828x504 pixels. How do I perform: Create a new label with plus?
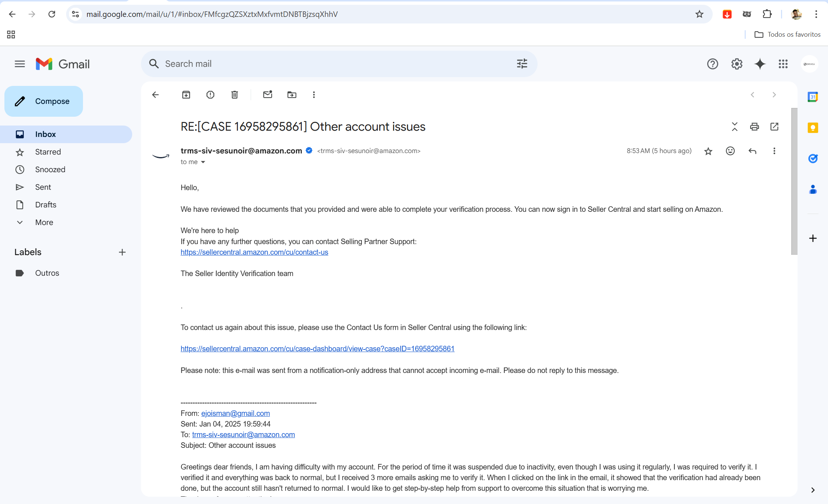[122, 252]
